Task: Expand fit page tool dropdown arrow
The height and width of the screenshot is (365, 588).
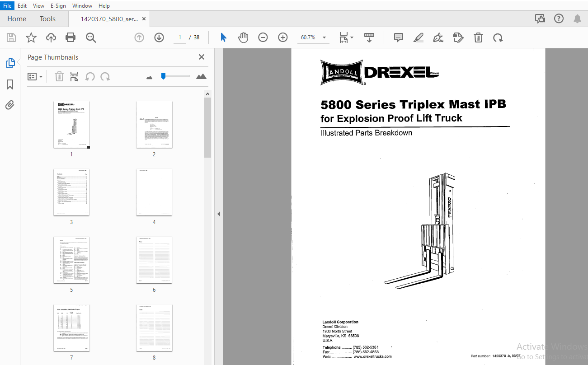Action: pos(352,37)
